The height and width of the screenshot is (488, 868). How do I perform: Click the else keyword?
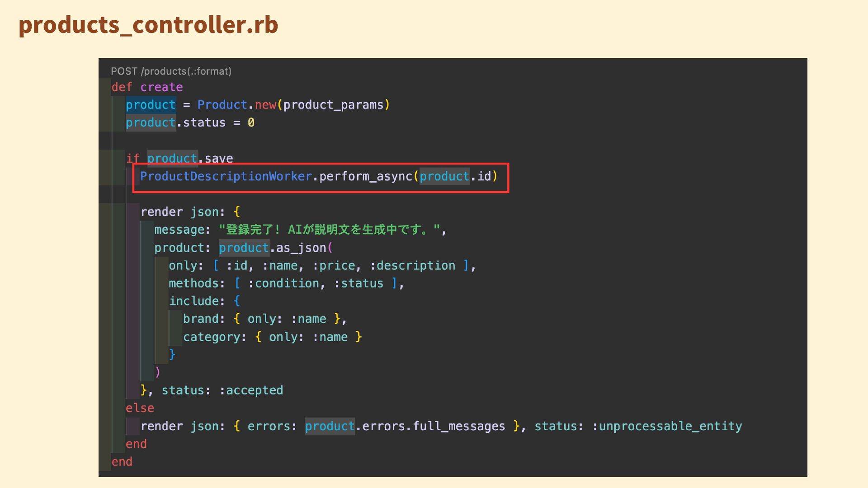tap(140, 408)
